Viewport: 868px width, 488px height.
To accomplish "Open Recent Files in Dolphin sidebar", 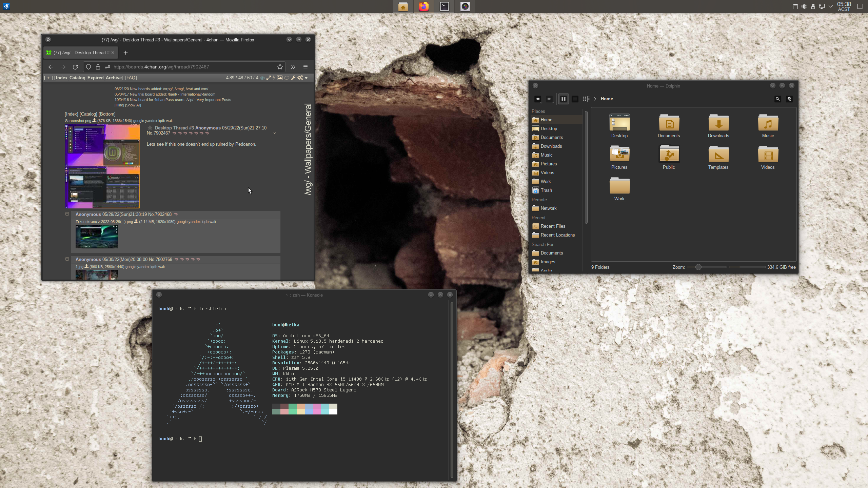I will [556, 226].
